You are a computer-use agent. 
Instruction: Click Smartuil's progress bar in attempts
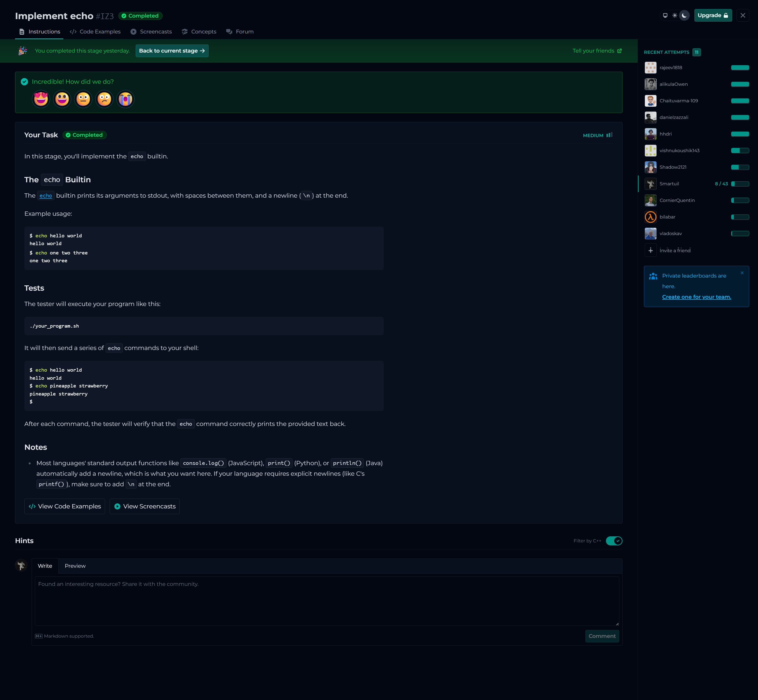click(x=740, y=184)
